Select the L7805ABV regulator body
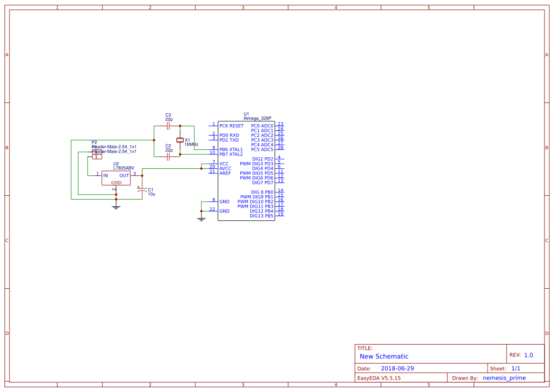Image resolution: width=554 pixels, height=392 pixels. 116,178
